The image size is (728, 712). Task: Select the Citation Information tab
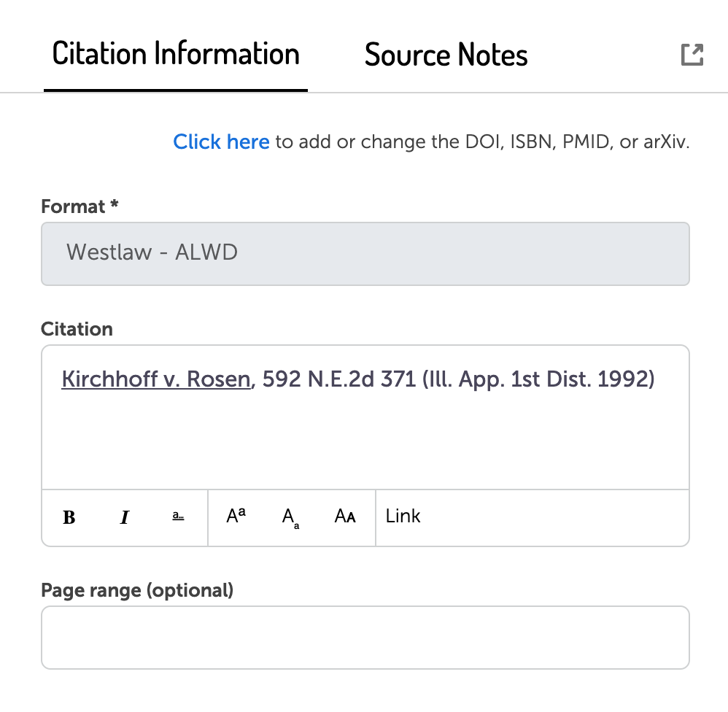(176, 54)
